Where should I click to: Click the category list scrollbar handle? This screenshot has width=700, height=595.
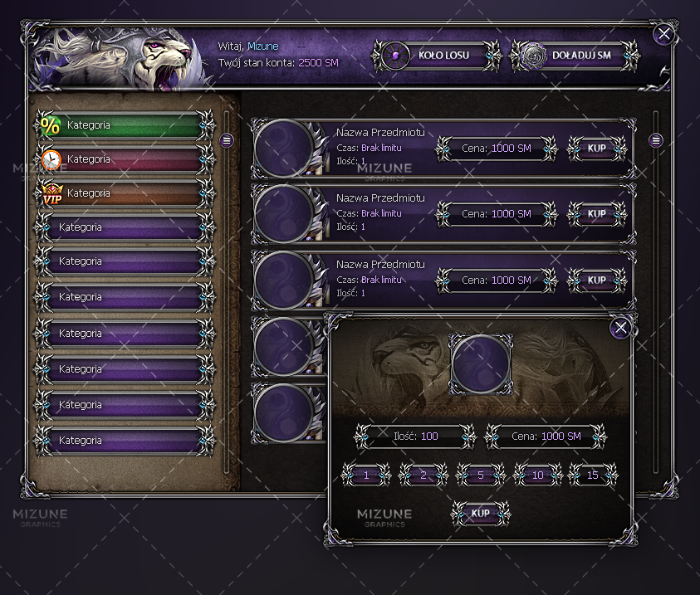click(x=227, y=140)
